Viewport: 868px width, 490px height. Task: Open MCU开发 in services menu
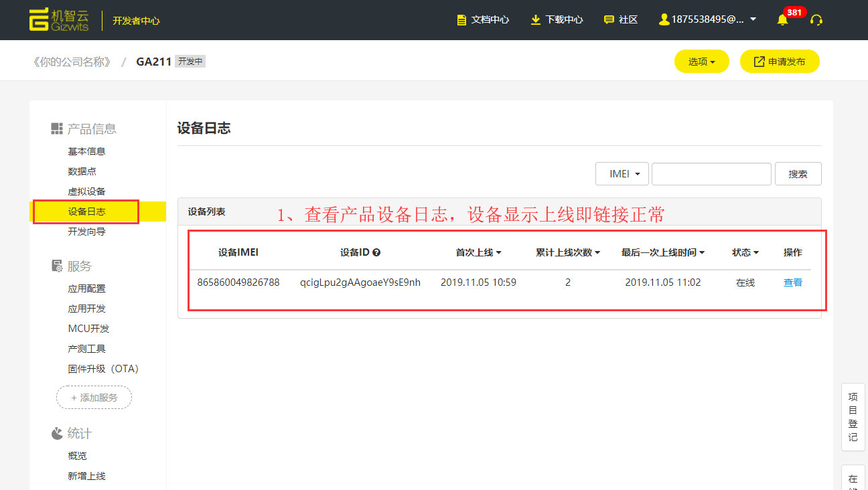[88, 329]
